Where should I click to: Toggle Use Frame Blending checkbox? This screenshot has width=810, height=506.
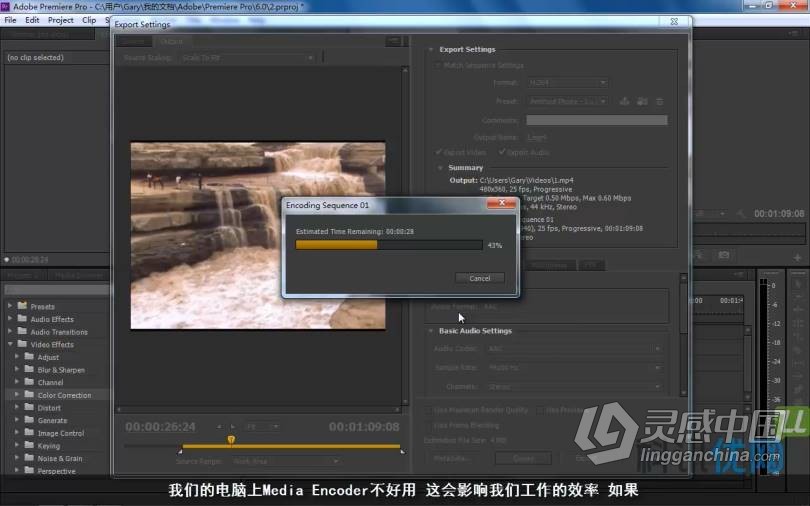(428, 425)
